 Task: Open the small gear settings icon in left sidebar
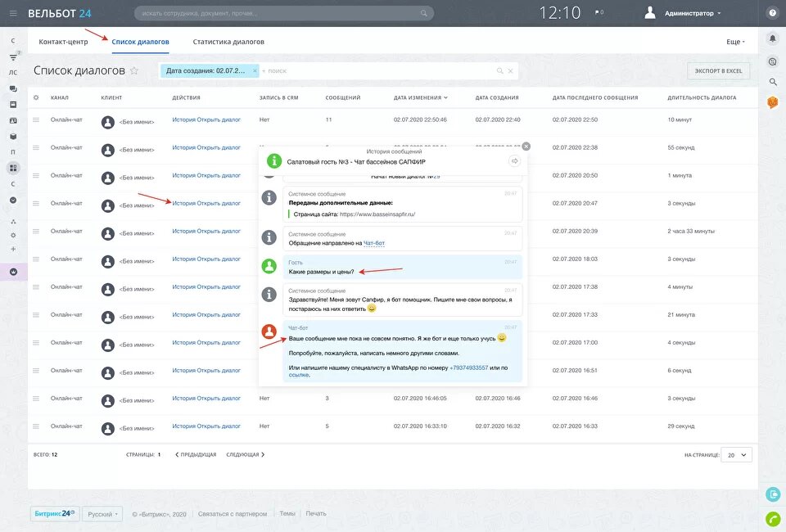[13, 235]
